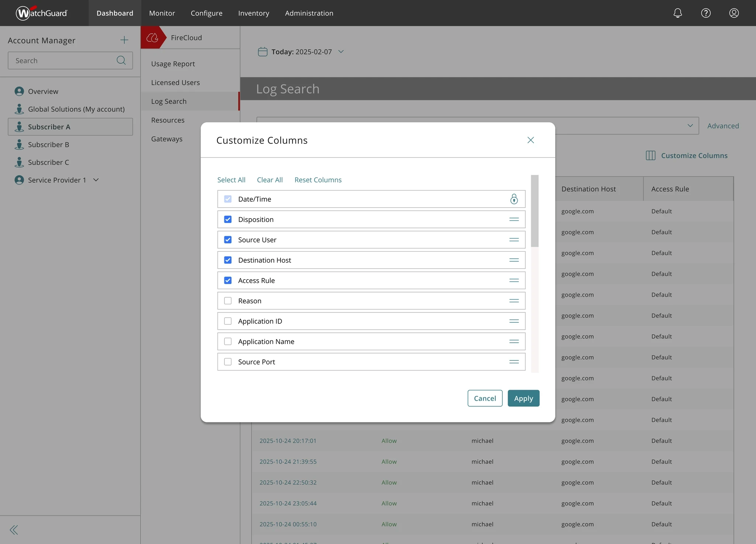
Task: Uncheck the Source User checkbox
Action: (x=228, y=240)
